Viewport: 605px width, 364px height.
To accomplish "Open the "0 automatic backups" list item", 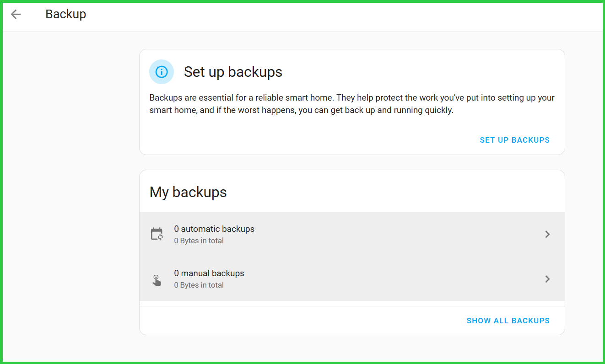I will coord(214,229).
